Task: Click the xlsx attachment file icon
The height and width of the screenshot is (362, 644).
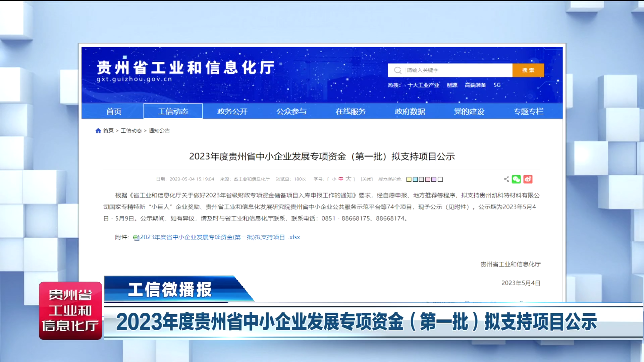Action: (136, 238)
